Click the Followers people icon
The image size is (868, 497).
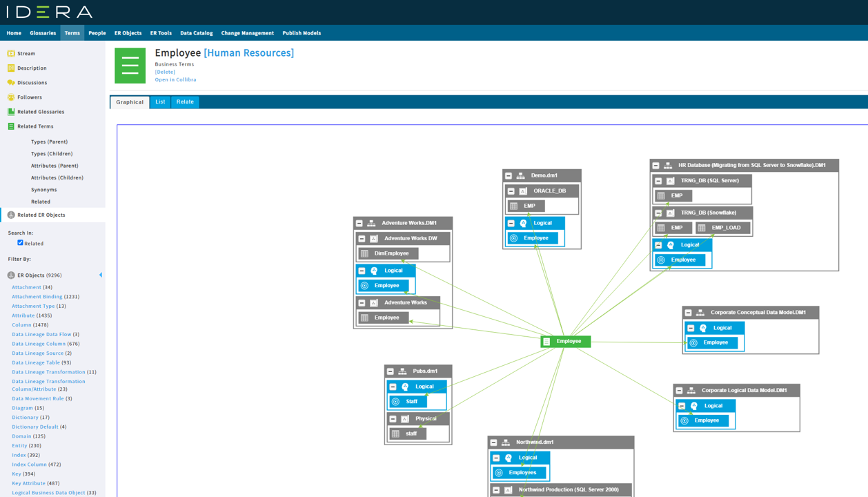point(11,97)
